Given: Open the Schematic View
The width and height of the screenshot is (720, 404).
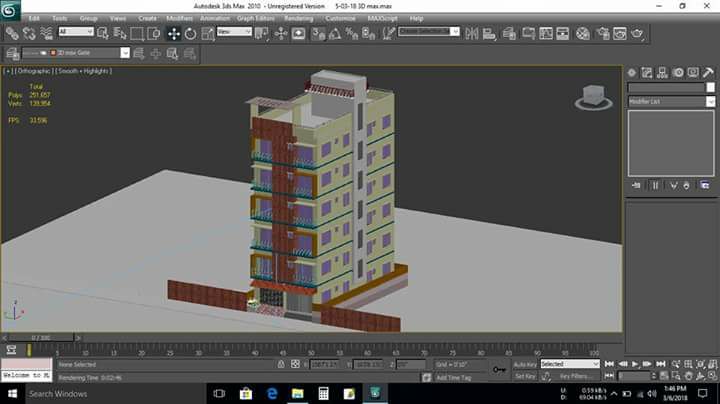Looking at the screenshot, I should tap(546, 34).
